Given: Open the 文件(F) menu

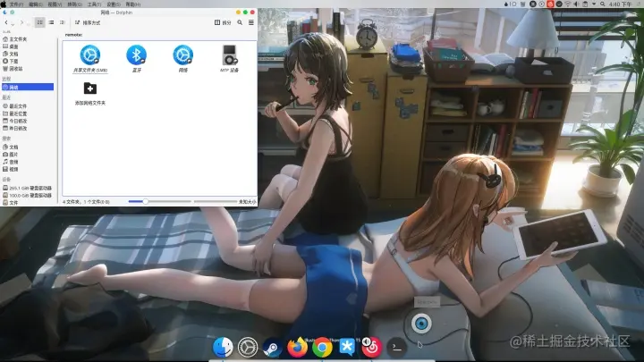Looking at the screenshot, I should click(x=16, y=4).
